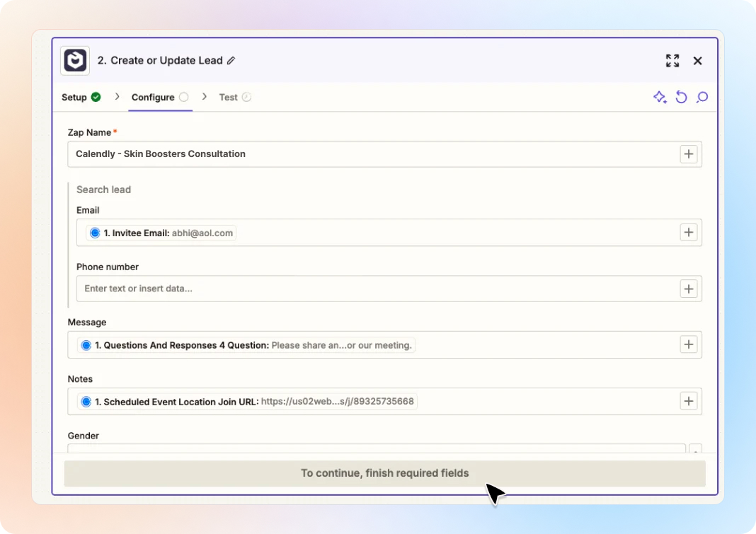Viewport: 756px width, 534px height.
Task: Click the Calendly icon in Invitee Email pill
Action: tap(95, 233)
